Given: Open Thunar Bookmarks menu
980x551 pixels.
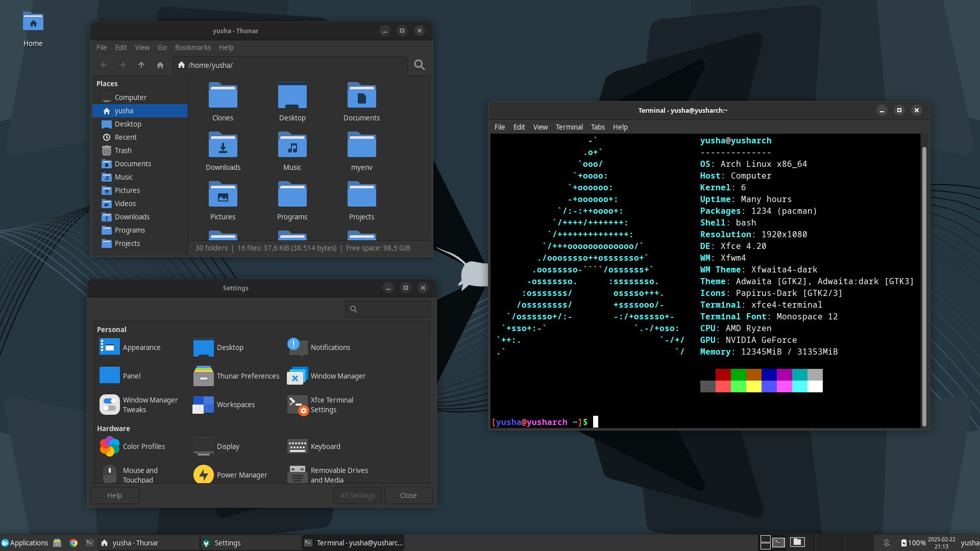Looking at the screenshot, I should (193, 47).
